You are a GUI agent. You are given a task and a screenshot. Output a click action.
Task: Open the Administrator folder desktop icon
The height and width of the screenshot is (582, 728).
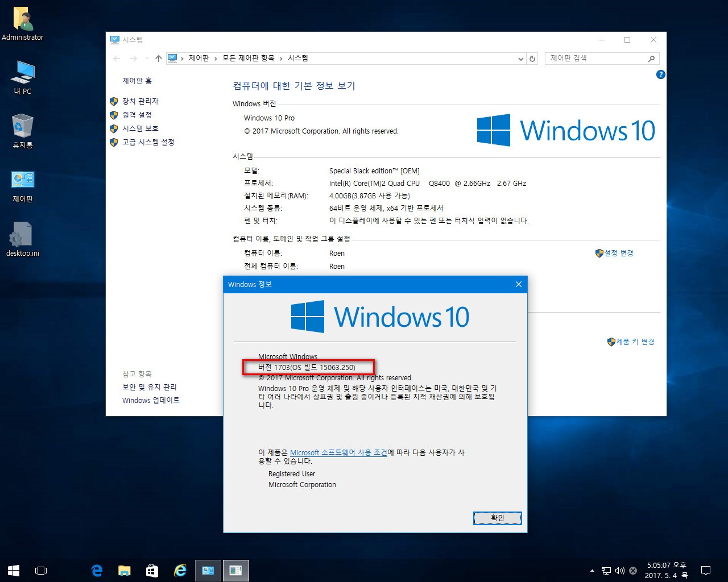[23, 24]
